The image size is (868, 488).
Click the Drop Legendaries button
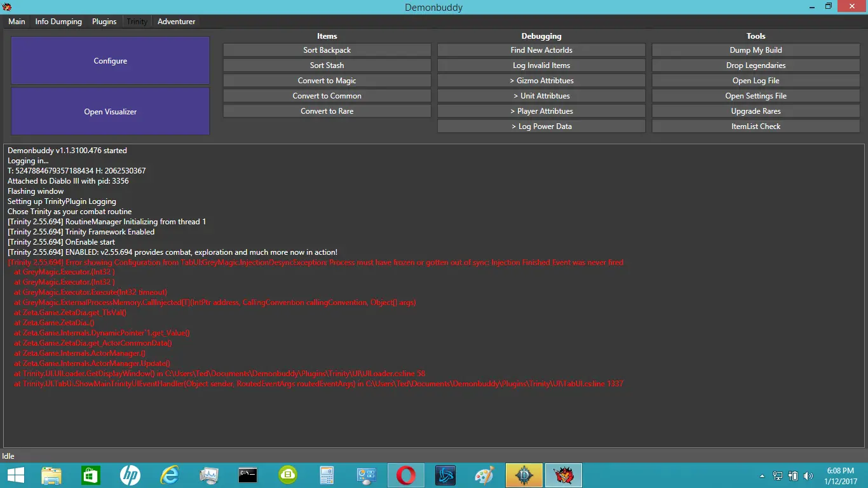(x=756, y=65)
